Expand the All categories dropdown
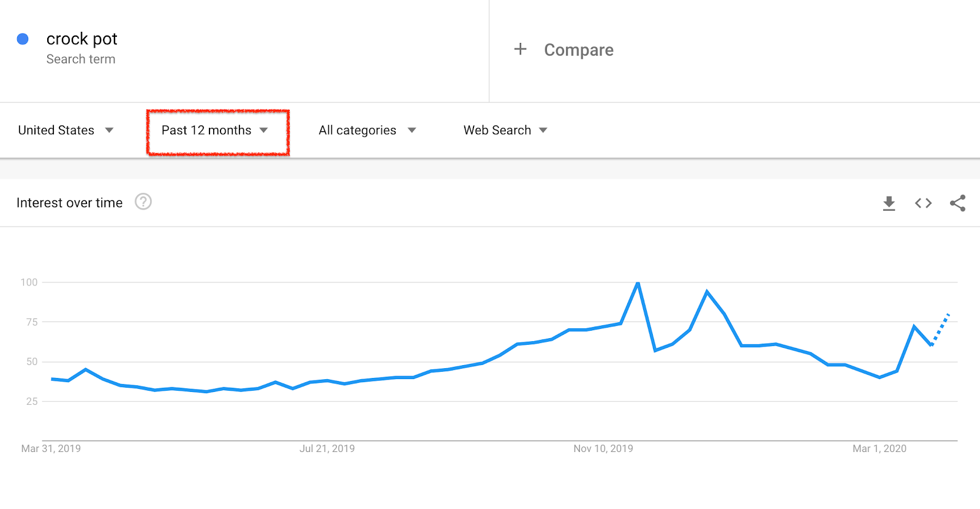The width and height of the screenshot is (980, 509). (367, 130)
